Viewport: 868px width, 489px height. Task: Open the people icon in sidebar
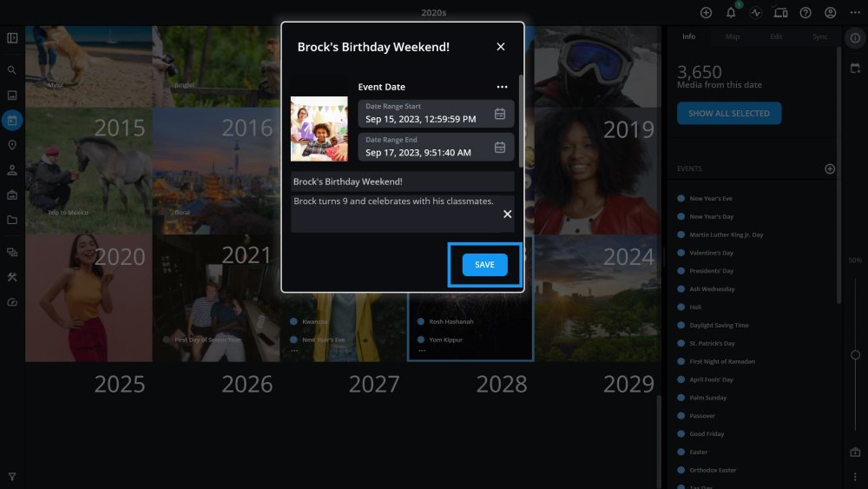point(12,170)
